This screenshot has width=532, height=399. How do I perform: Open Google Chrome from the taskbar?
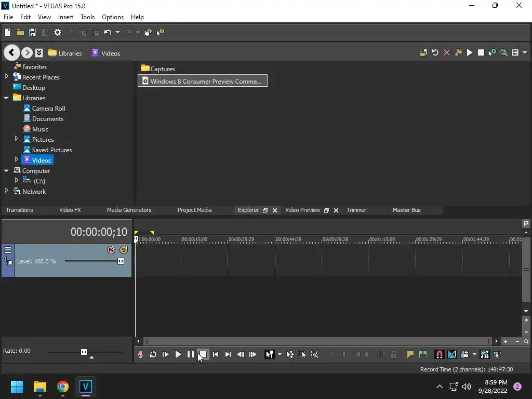coord(63,387)
